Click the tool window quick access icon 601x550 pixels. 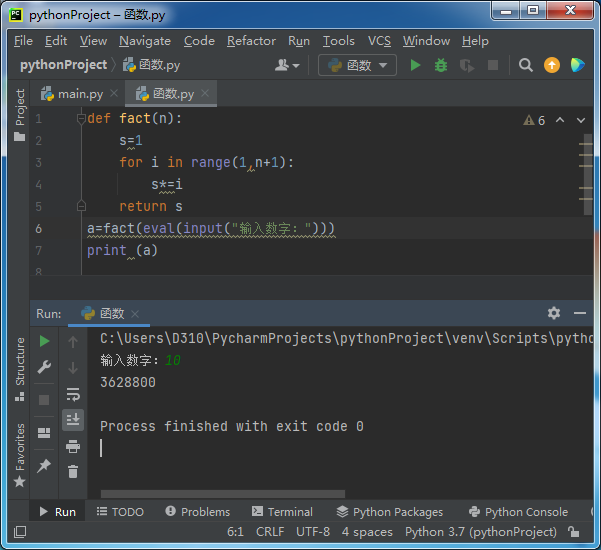click(20, 532)
